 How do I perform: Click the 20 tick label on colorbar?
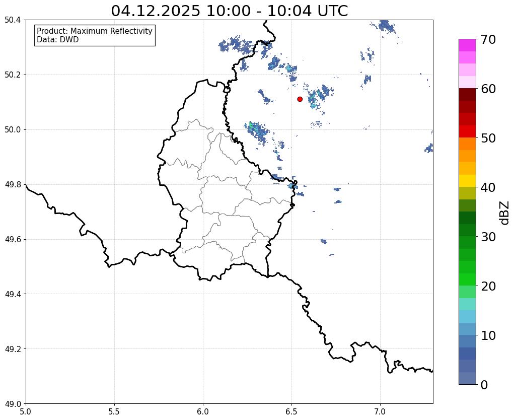tap(488, 286)
